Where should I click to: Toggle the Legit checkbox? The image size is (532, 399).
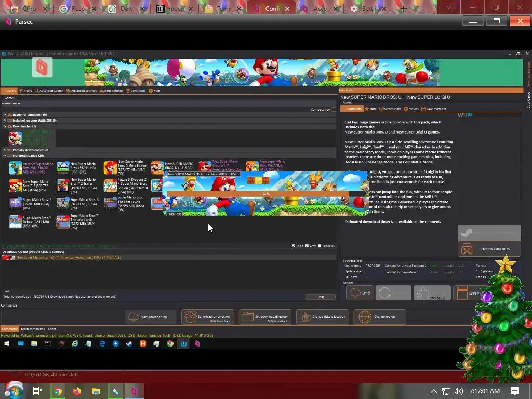tap(294, 246)
